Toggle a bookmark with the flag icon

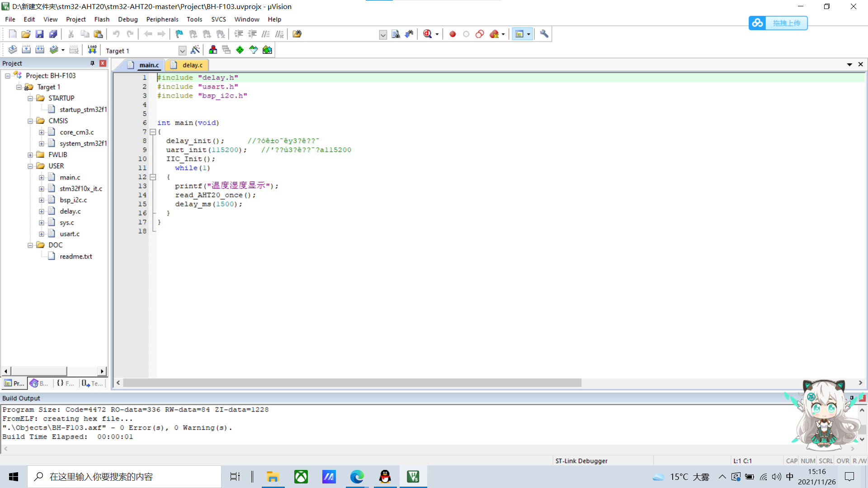pyautogui.click(x=179, y=34)
